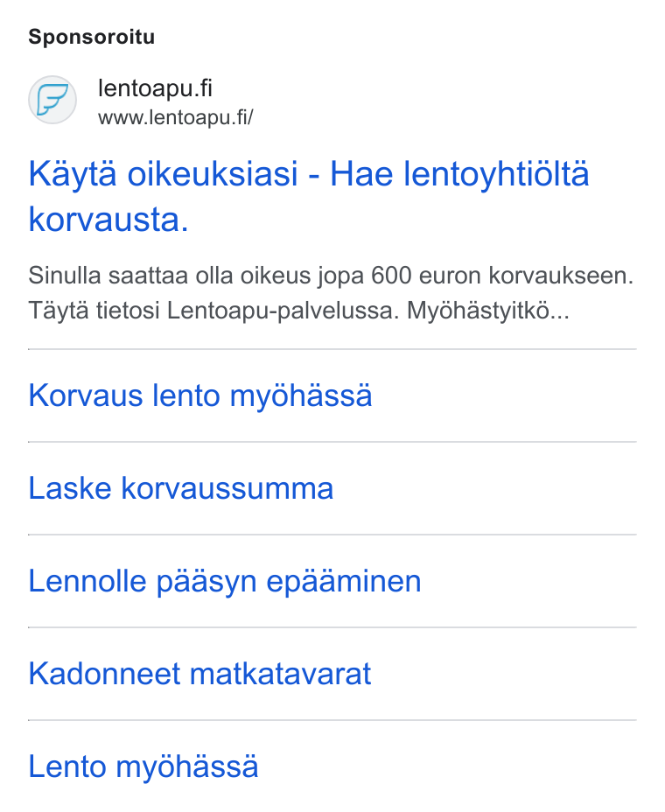
Task: Click the Lentoapu wing logo icon
Action: pyautogui.click(x=52, y=100)
